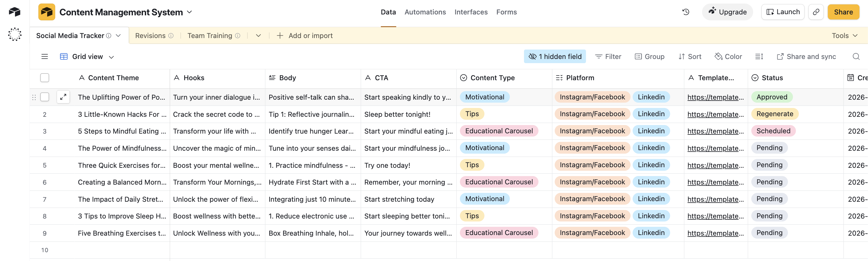Open Share and sync
This screenshot has width=868, height=261.
806,57
